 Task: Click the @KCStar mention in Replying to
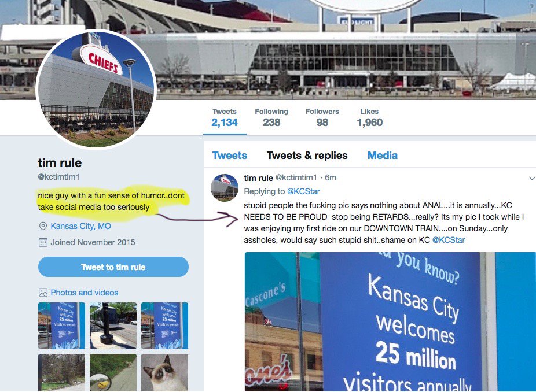(303, 191)
